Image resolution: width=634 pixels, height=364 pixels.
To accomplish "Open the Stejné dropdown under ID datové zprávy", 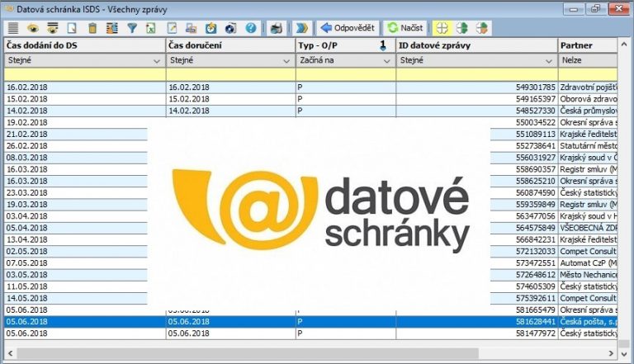I will point(549,61).
